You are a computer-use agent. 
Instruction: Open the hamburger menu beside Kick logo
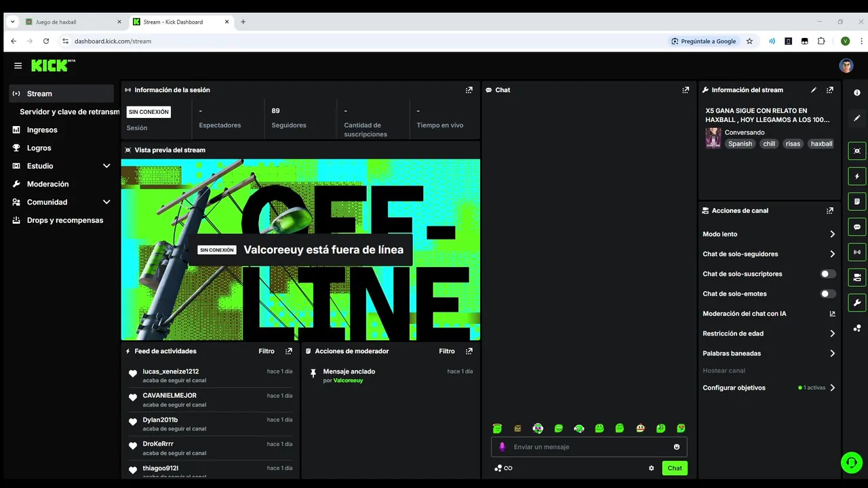[x=18, y=66]
